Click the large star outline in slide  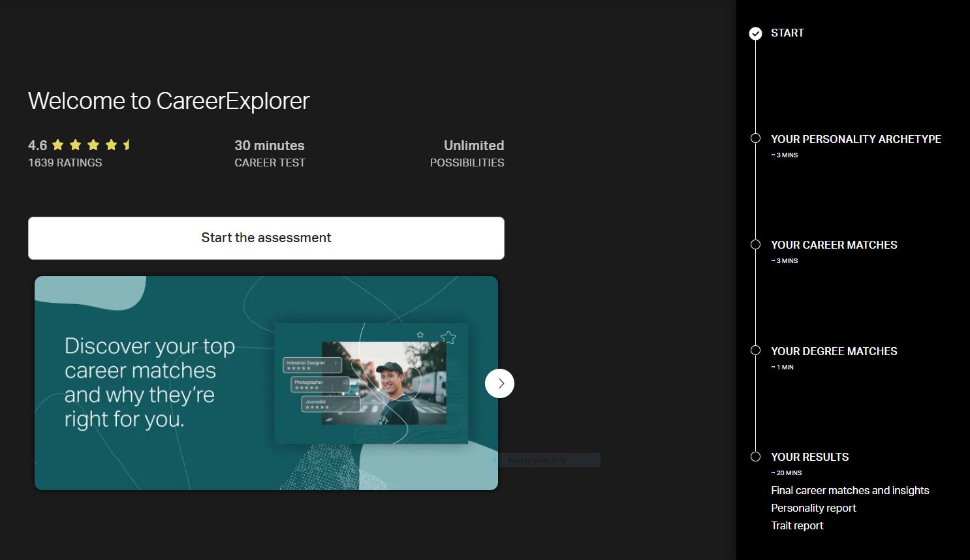(x=448, y=337)
